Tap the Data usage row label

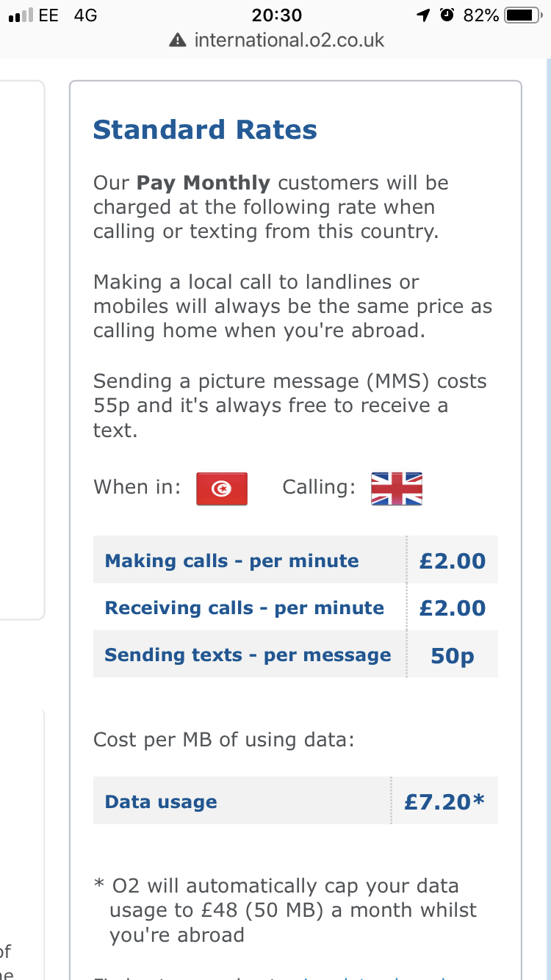point(161,801)
